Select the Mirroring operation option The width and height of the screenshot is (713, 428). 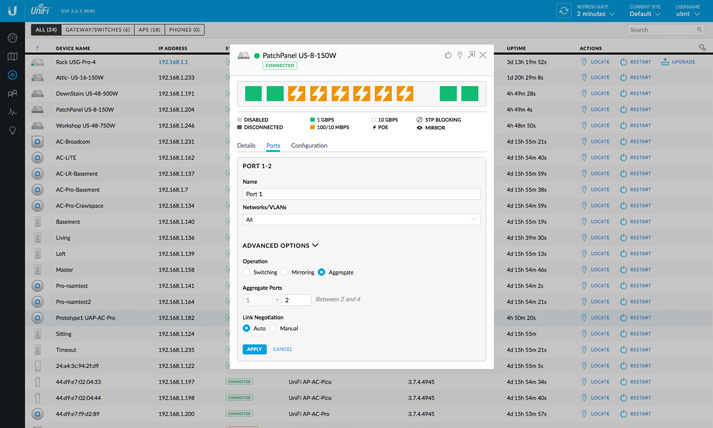tap(285, 272)
